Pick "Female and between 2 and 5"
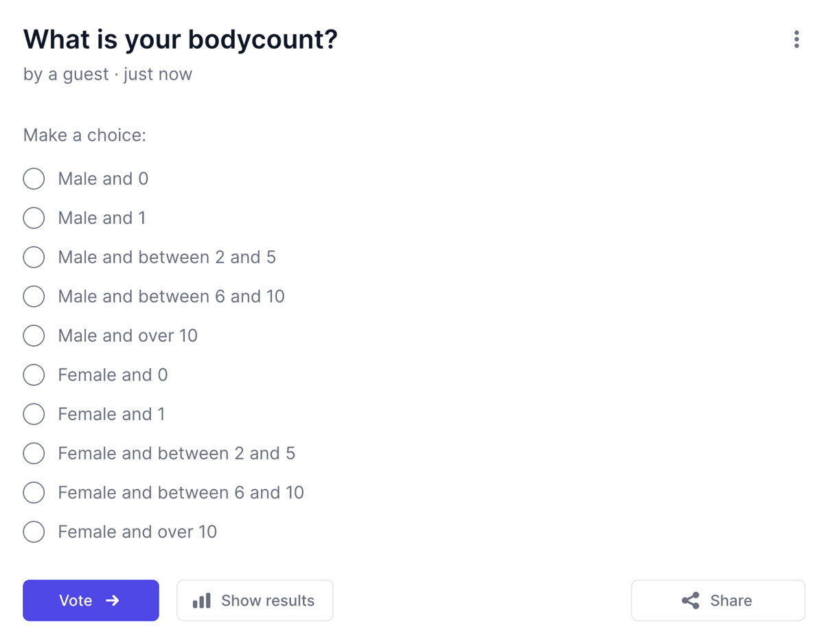The image size is (824, 644). 34,453
